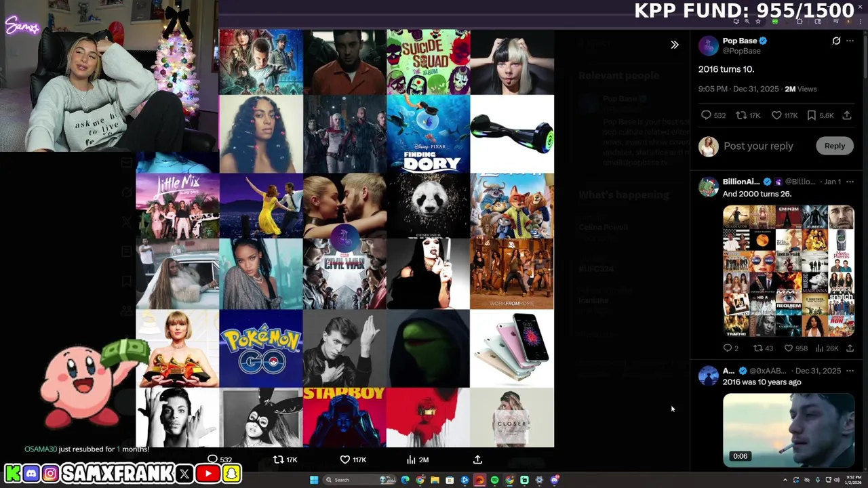Open Settings gear from the taskbar
The height and width of the screenshot is (488, 868).
tap(539, 480)
